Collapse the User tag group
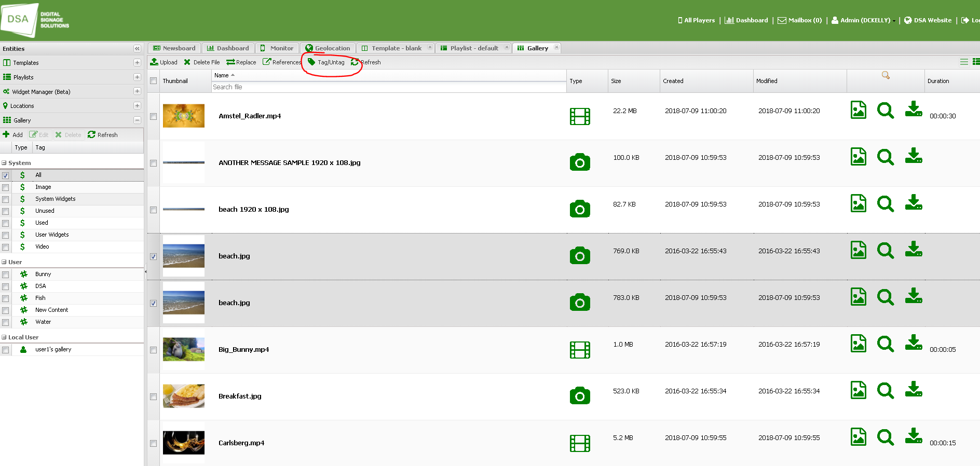 click(x=4, y=262)
